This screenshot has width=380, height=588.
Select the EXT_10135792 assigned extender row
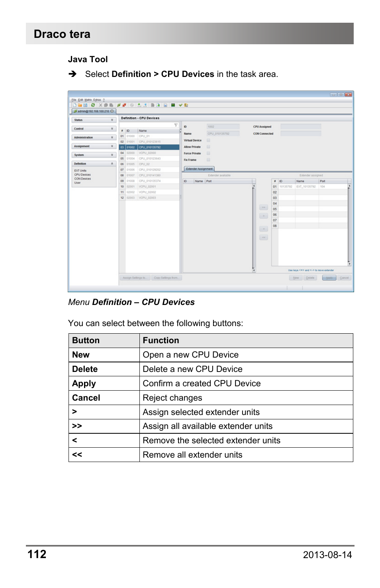click(x=309, y=187)
